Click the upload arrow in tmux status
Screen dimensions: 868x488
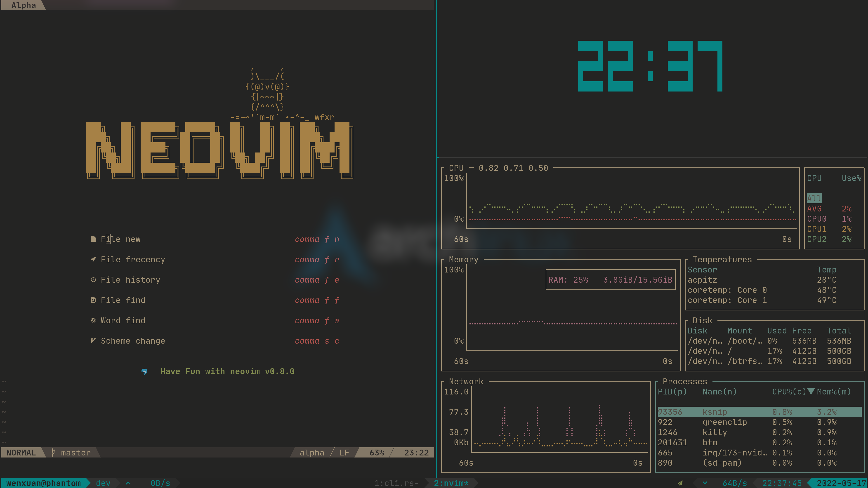pos(128,483)
